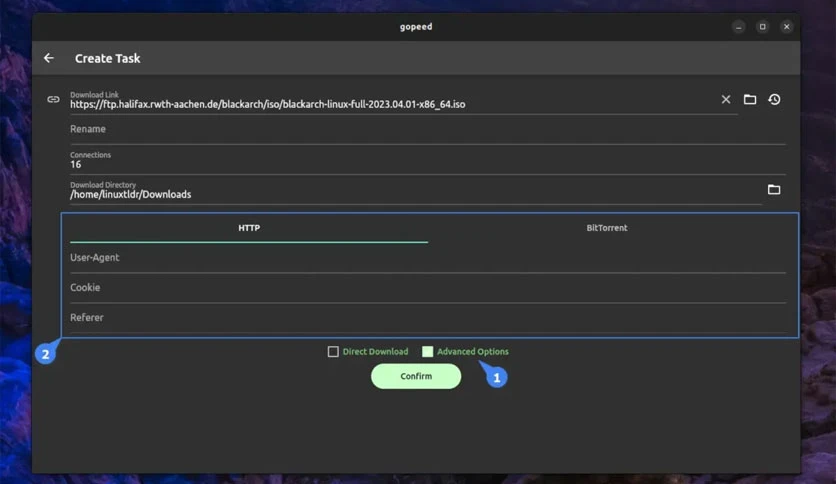Image resolution: width=836 pixels, height=484 pixels.
Task: Edit the Download Directory path field
Action: [416, 190]
